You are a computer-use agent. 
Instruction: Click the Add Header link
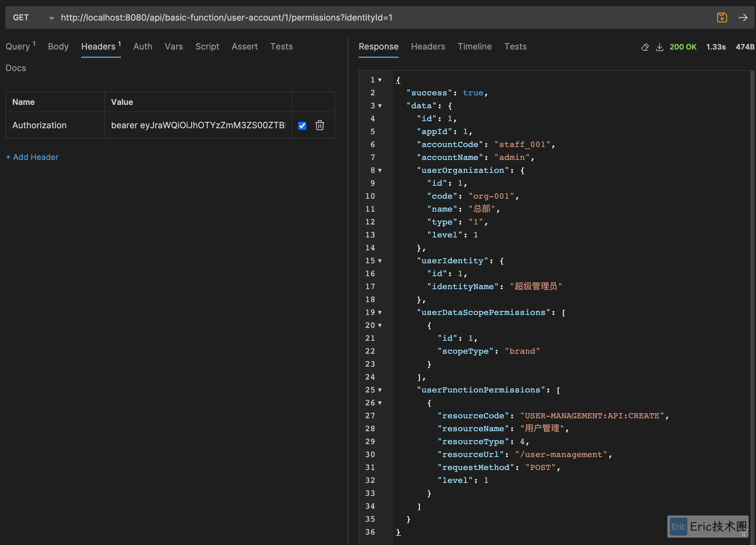[32, 157]
